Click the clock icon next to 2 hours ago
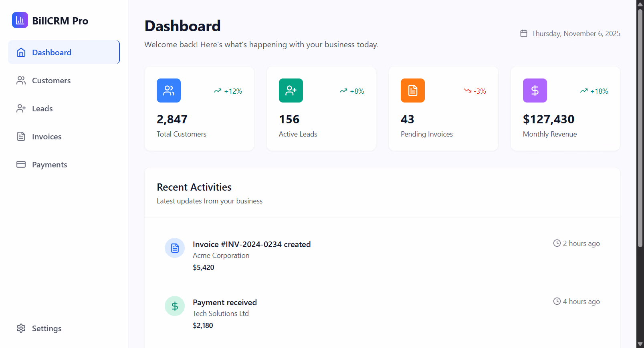The height and width of the screenshot is (348, 644). (557, 243)
